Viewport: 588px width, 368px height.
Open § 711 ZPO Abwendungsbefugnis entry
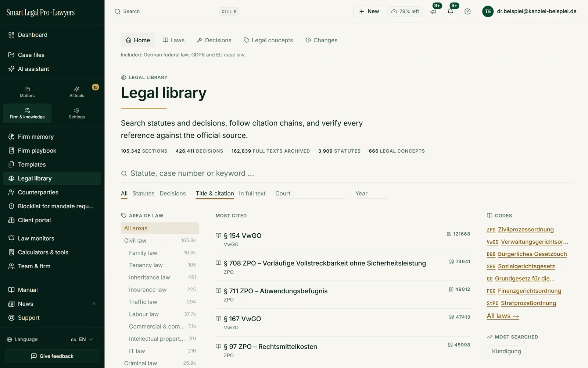click(276, 291)
